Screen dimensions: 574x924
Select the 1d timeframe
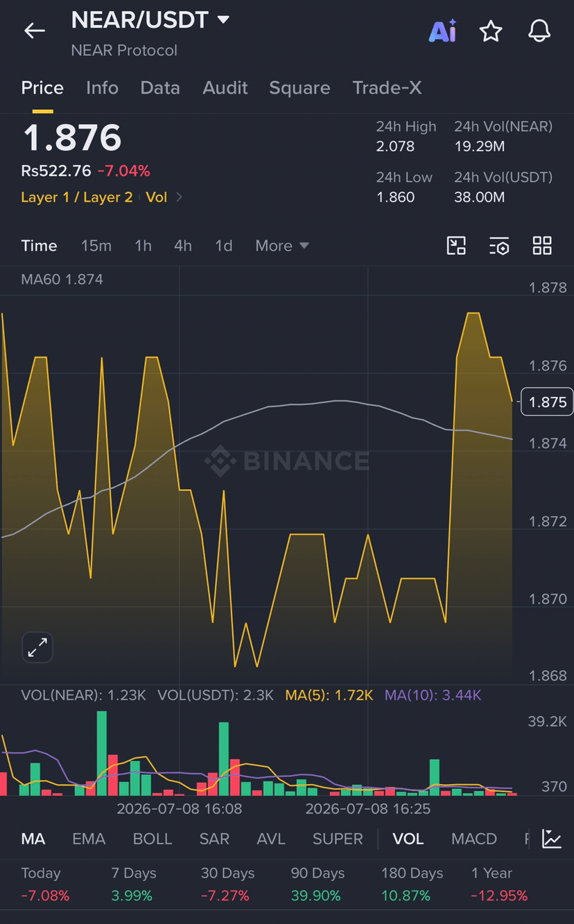[x=223, y=246]
